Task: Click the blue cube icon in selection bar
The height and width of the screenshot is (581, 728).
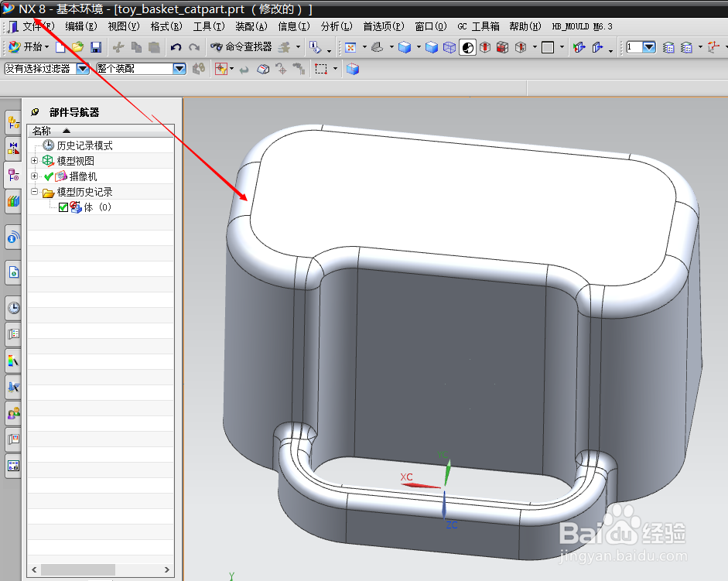Action: (x=352, y=69)
